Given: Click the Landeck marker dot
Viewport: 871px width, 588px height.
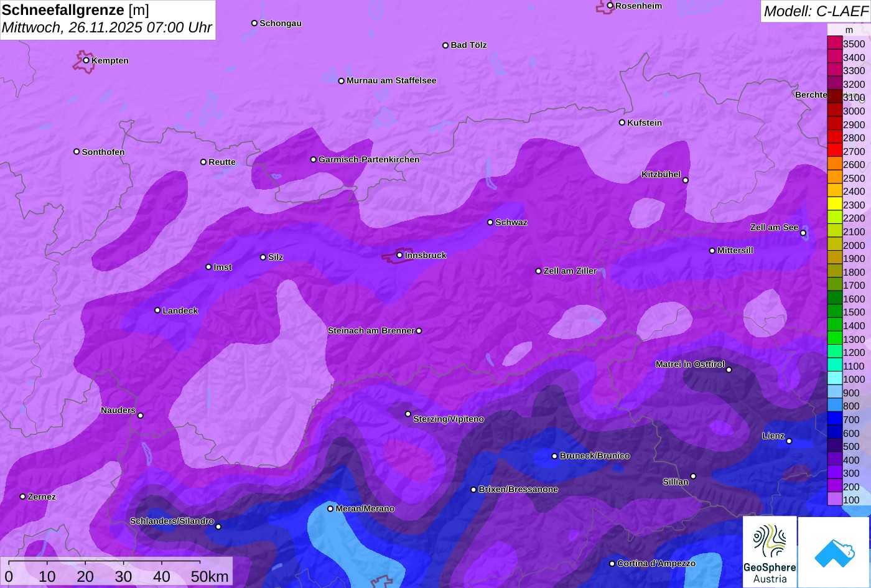Looking at the screenshot, I should tap(157, 310).
